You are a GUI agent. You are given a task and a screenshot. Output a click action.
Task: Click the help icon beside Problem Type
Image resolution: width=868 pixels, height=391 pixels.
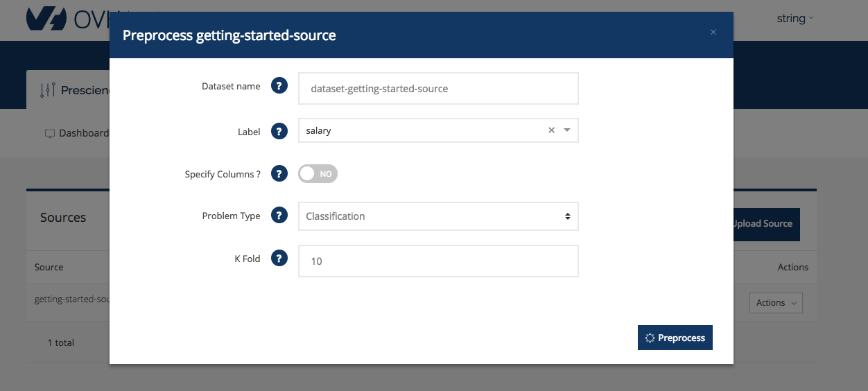coord(279,216)
